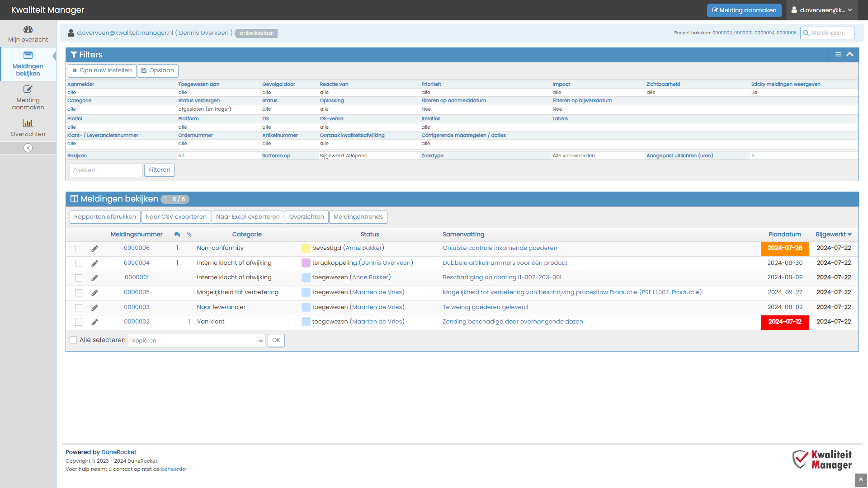Open the Kopiëren action dropdown
The image size is (868, 488).
coord(197,341)
